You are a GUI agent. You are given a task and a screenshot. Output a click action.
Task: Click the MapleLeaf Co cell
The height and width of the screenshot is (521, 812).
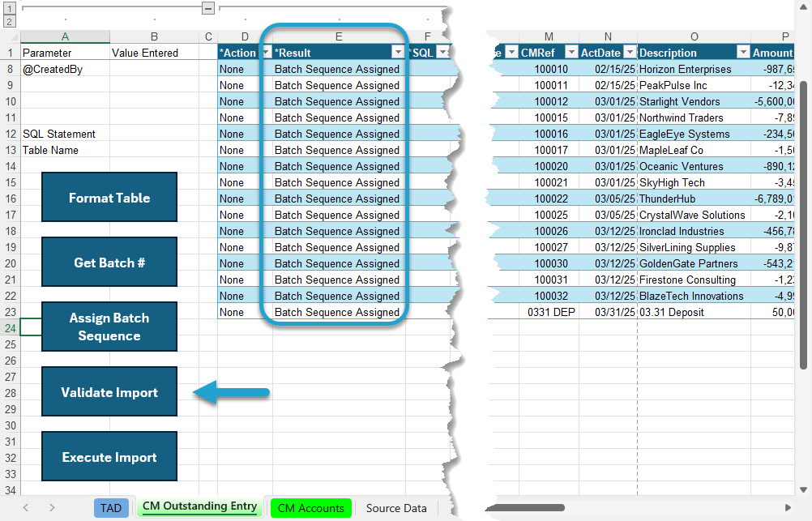pyautogui.click(x=694, y=150)
